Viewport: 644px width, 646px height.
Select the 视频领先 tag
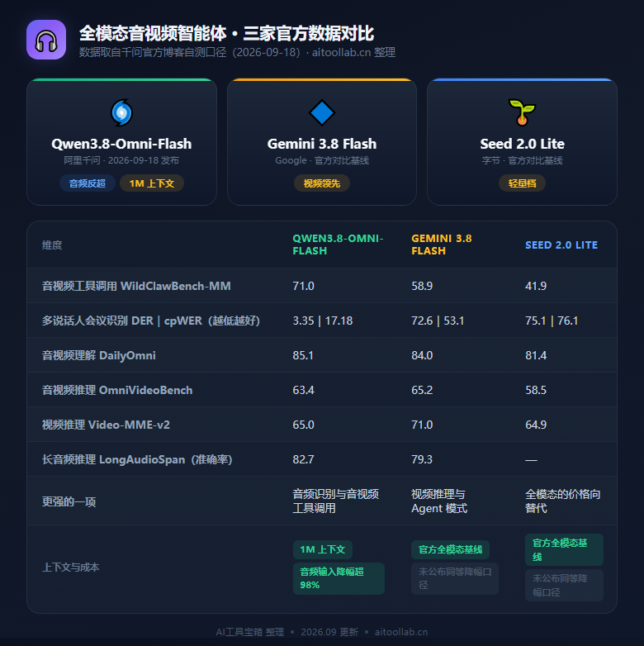pyautogui.click(x=322, y=183)
